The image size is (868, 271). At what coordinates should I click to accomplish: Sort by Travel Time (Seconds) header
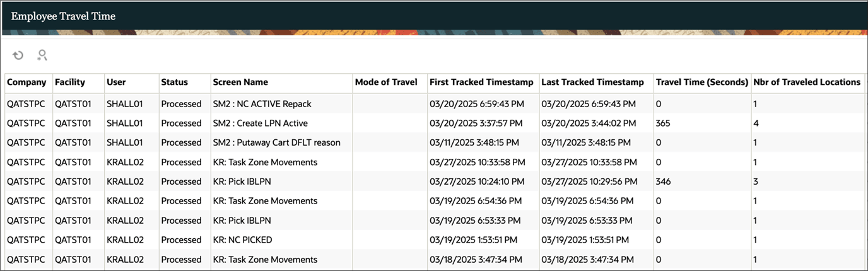[701, 83]
